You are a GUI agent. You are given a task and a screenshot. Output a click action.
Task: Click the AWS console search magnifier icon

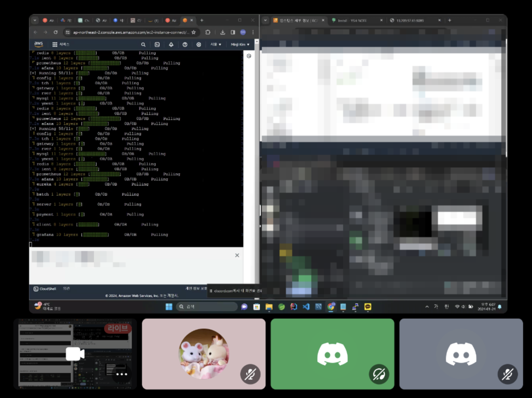pyautogui.click(x=143, y=44)
